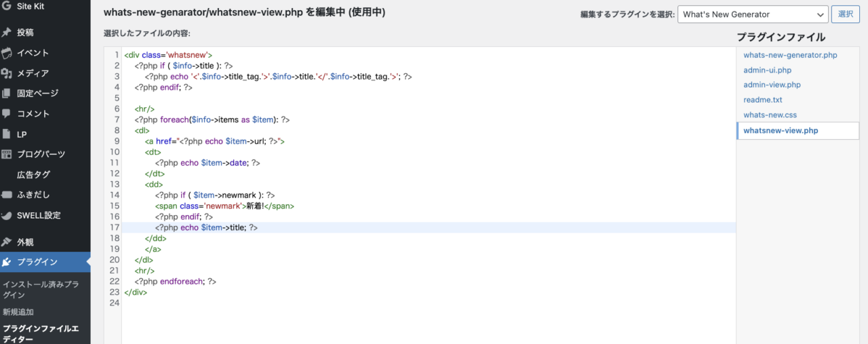Viewport: 868px width, 344px height.
Task: Open whats-new.css file
Action: (770, 115)
